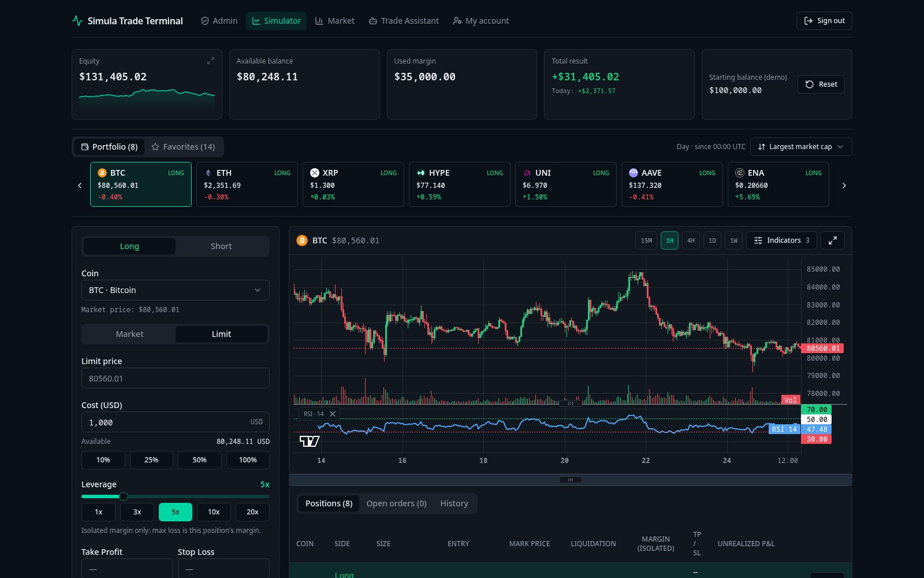Screen dimensions: 924x578
Task: Choose Market order type
Action: pos(129,334)
